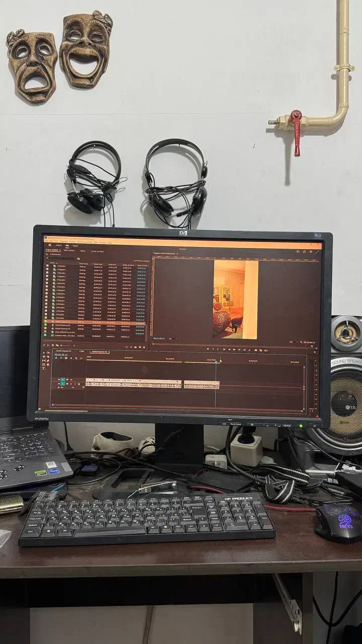Click the Quick Export icon
The height and width of the screenshot is (644, 362).
304,252
